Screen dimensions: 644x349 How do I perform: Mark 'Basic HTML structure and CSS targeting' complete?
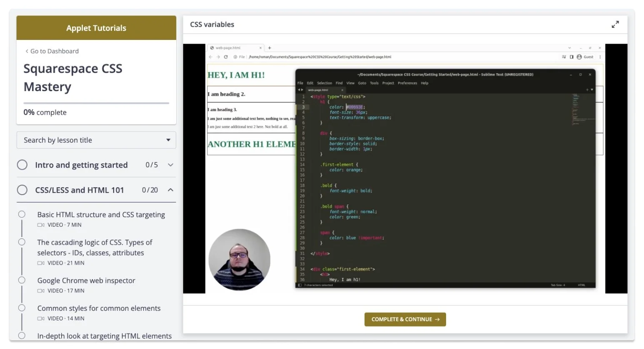(22, 214)
